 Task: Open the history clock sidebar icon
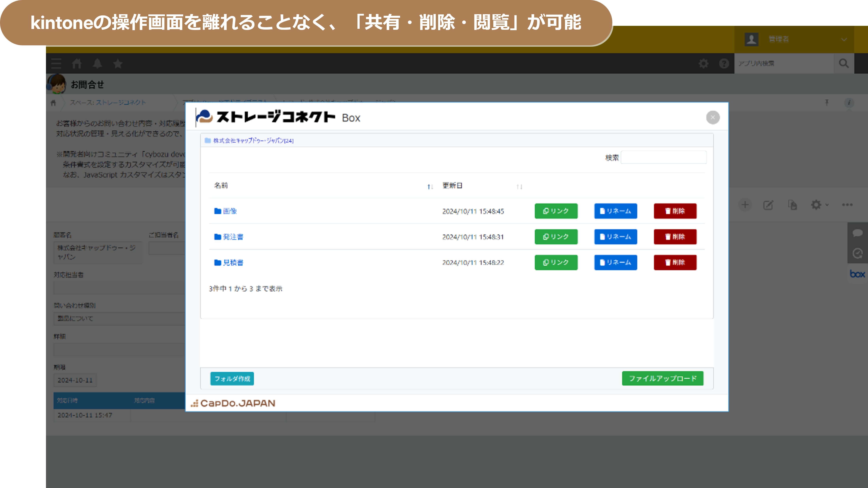click(x=857, y=253)
